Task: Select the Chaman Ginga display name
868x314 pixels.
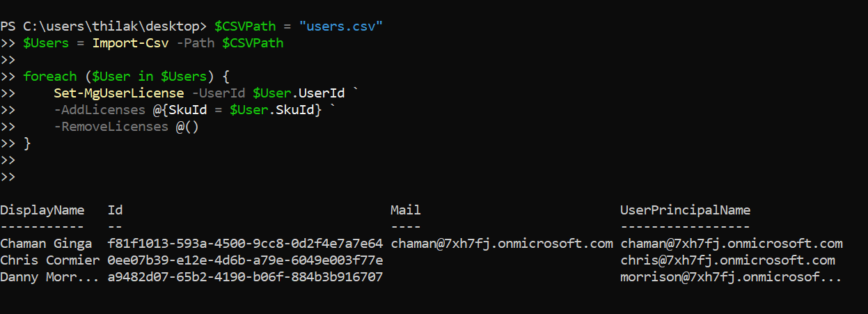Action: (x=46, y=244)
